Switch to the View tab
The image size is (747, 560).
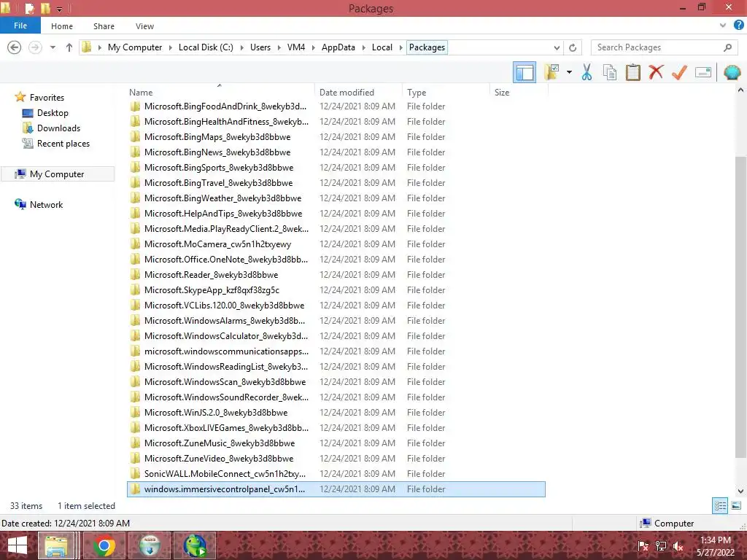144,26
